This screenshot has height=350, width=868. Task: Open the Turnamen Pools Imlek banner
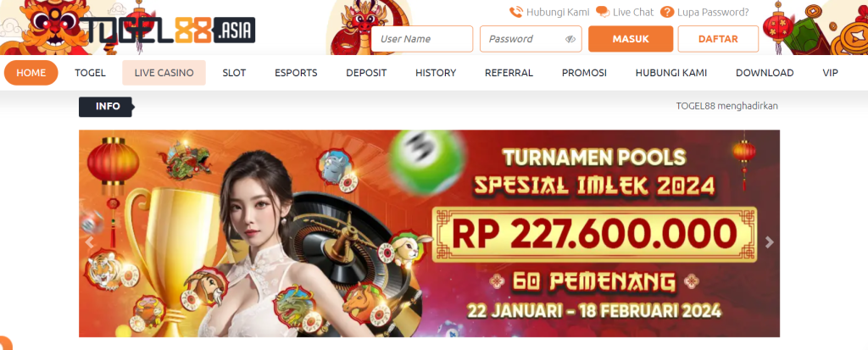click(429, 233)
